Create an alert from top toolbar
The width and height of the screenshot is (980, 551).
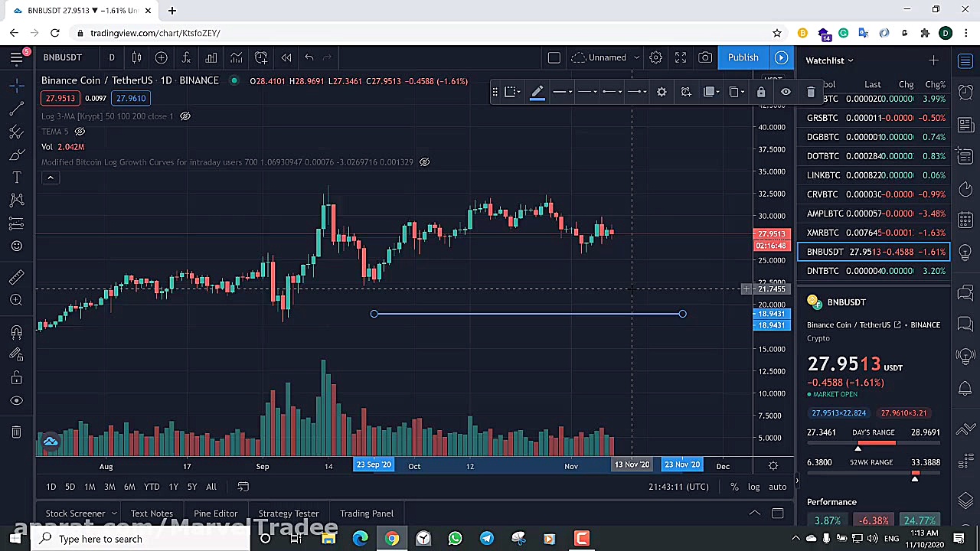point(261,57)
